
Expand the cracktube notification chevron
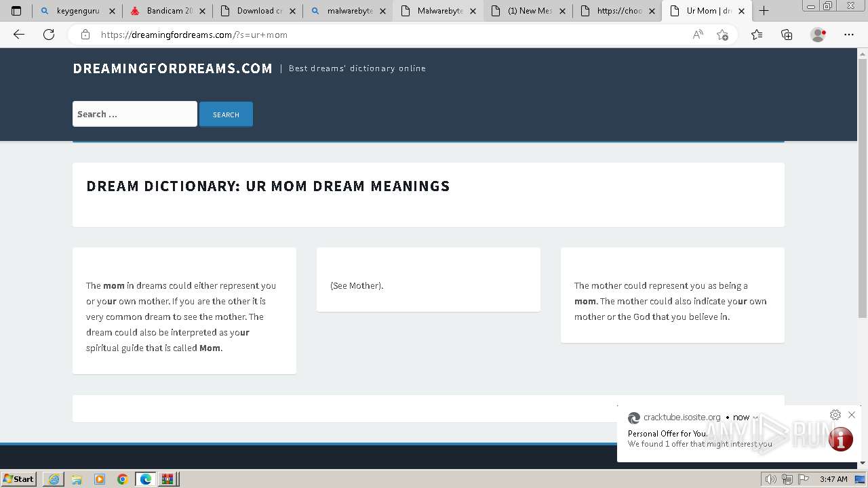pos(756,418)
